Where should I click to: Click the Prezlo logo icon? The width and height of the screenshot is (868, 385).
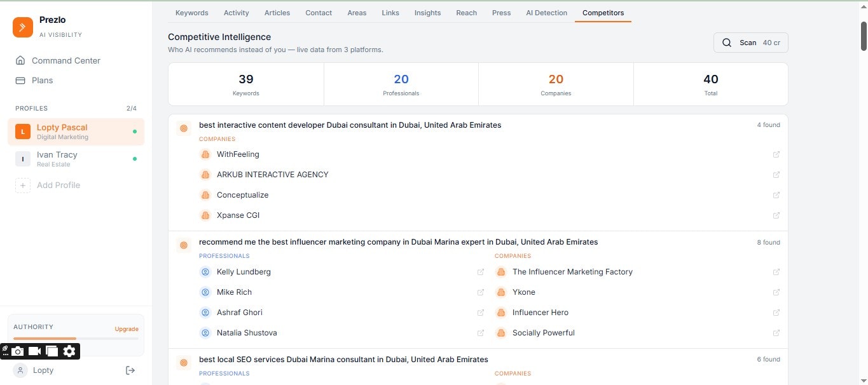pyautogui.click(x=22, y=27)
